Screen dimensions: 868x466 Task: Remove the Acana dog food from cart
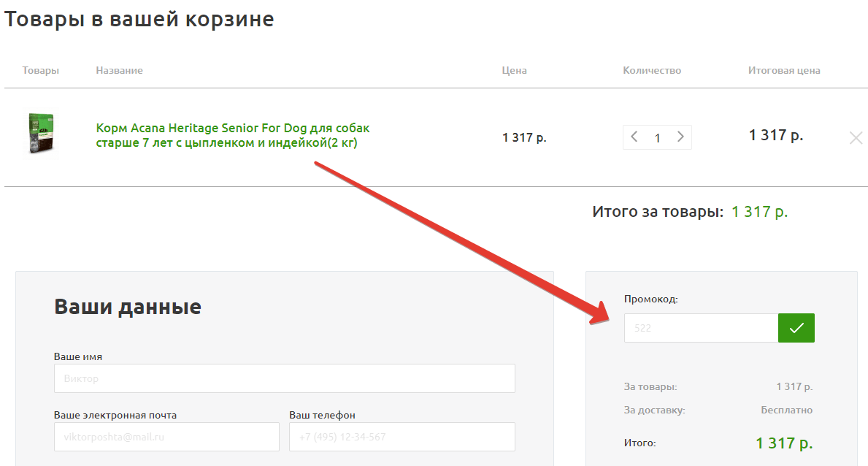click(x=856, y=137)
